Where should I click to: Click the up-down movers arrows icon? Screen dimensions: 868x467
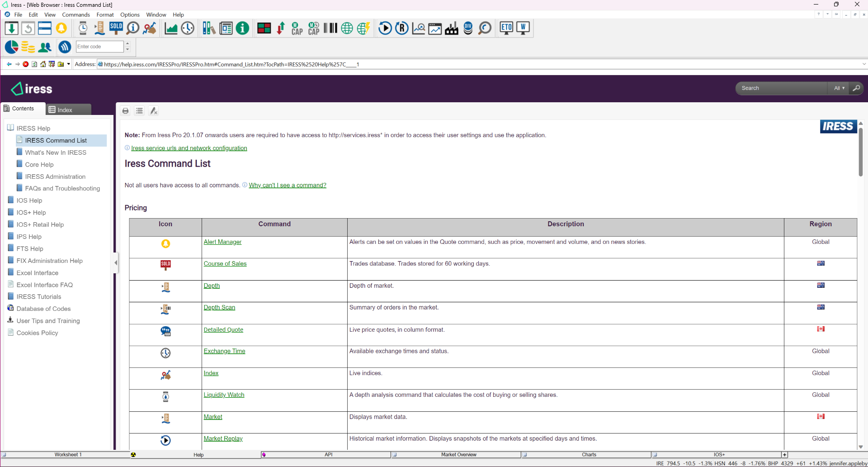point(281,28)
